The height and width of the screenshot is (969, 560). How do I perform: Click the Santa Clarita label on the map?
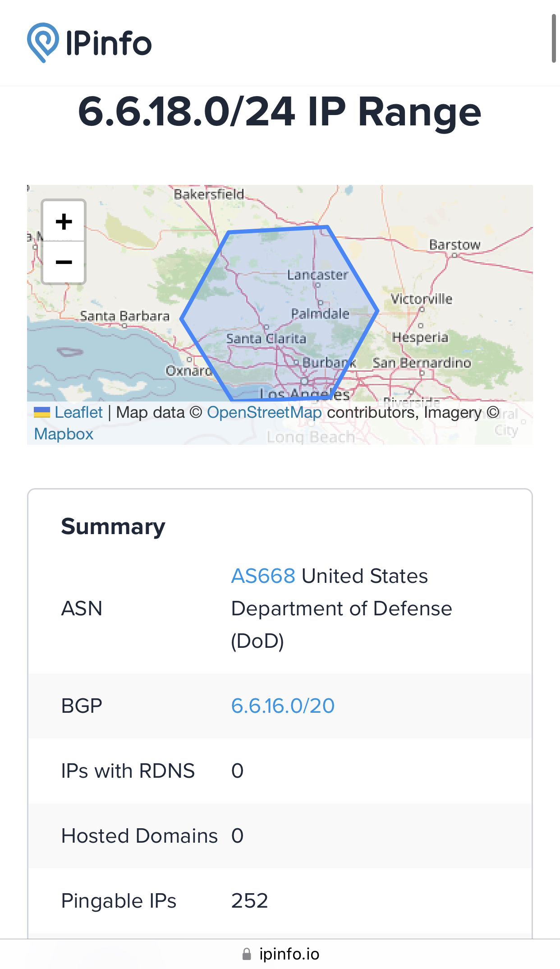[266, 338]
